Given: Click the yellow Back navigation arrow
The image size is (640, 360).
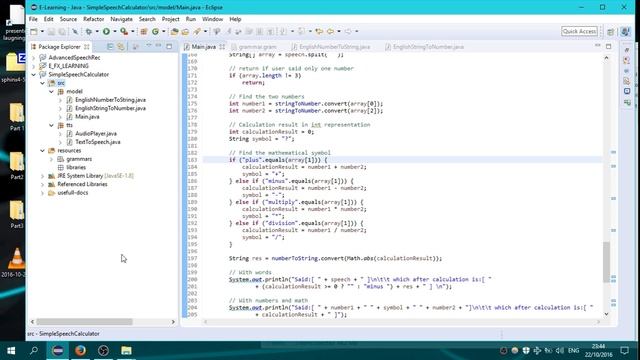Looking at the screenshot, I should click(x=330, y=31).
